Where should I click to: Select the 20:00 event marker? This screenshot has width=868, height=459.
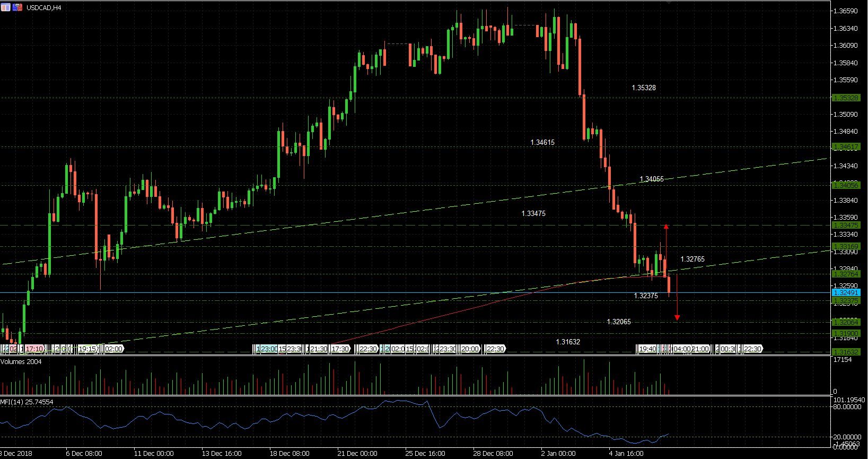point(470,349)
